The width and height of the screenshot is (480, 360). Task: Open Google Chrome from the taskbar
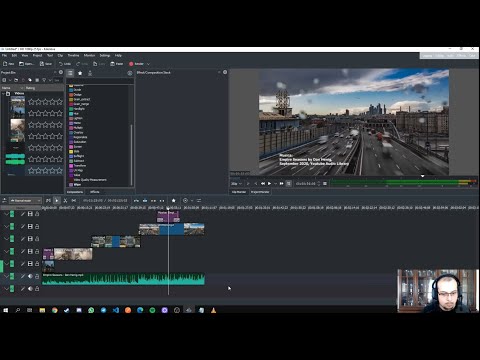coord(54,310)
